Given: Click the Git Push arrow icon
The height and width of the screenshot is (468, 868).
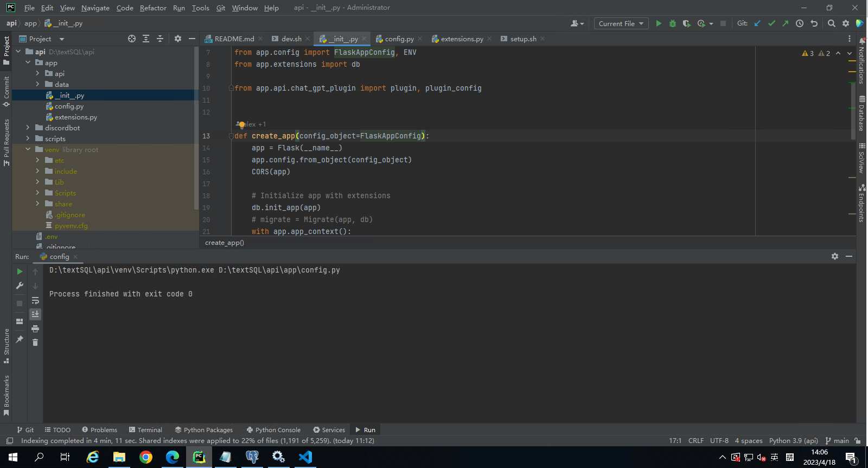Looking at the screenshot, I should (785, 23).
